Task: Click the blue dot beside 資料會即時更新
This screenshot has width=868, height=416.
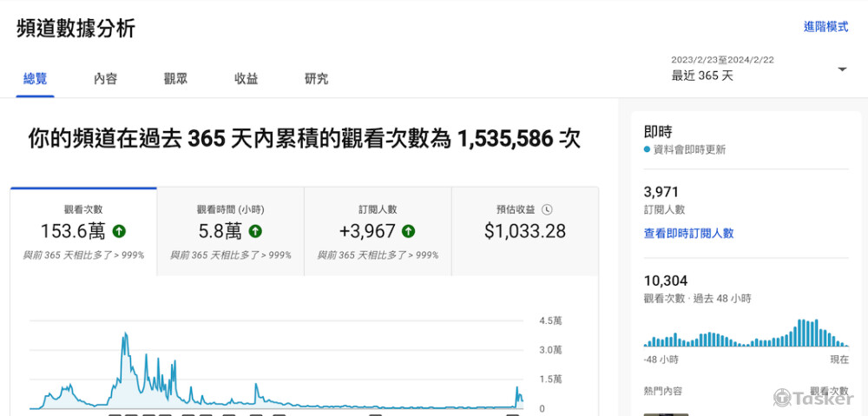Action: pos(647,149)
